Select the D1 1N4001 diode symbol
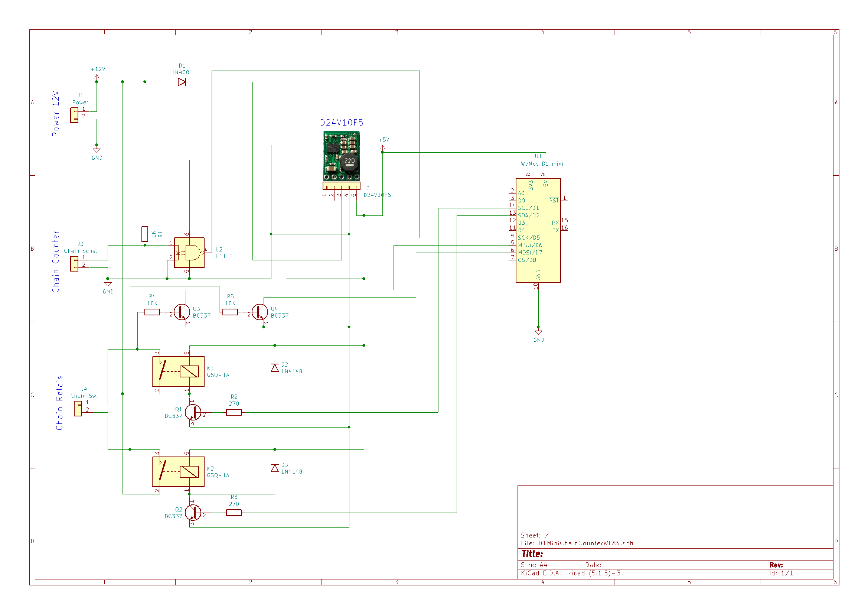 (x=182, y=82)
